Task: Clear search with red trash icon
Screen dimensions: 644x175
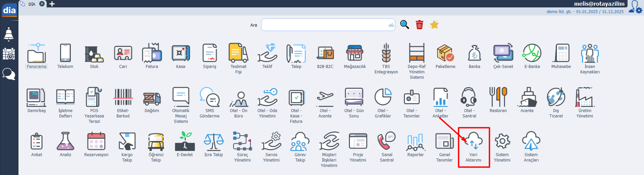Action: (x=419, y=25)
